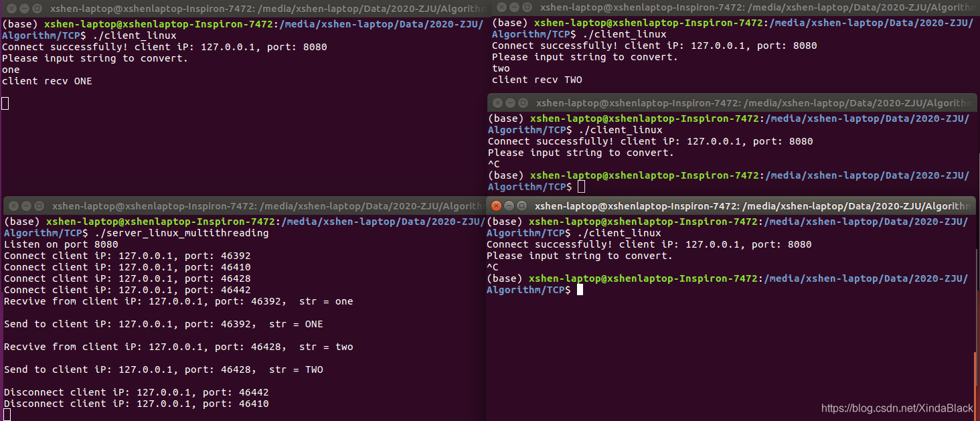The image size is (980, 421).
Task: Click "Connect successfully!" line in "client recv TWO" terminal
Action: 655,46
